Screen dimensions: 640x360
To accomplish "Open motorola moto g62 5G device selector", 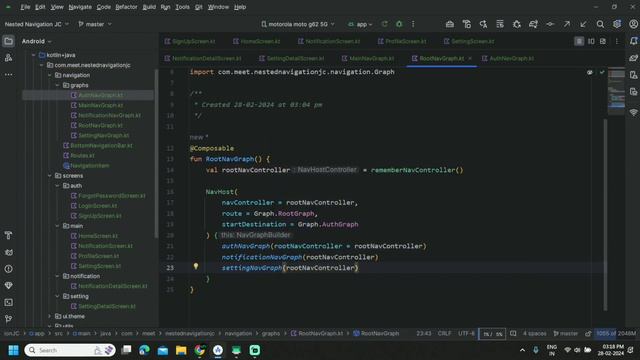I will tap(298, 24).
